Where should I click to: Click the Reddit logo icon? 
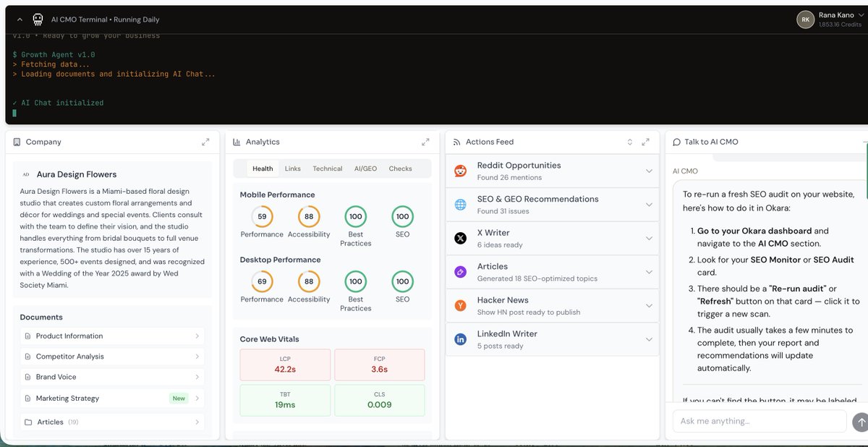coord(461,171)
